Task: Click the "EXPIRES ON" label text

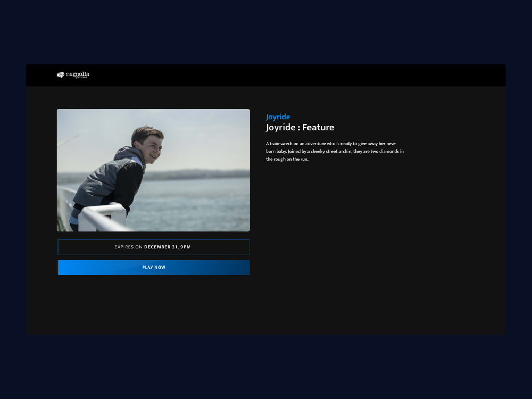Action: [128, 247]
